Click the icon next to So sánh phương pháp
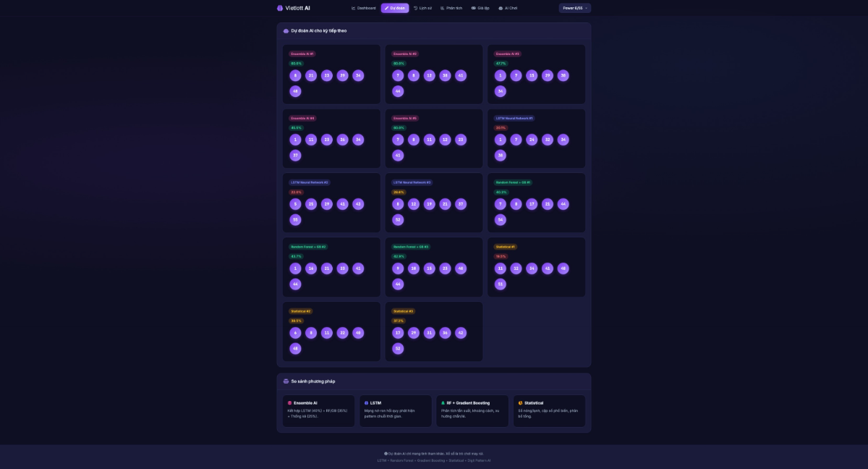This screenshot has width=868, height=469. pyautogui.click(x=286, y=381)
